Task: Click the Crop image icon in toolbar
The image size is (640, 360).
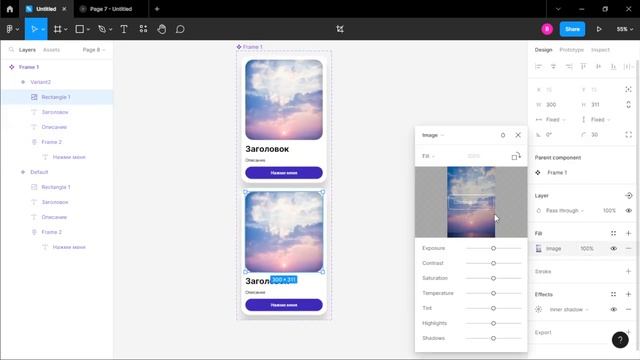Action: pos(340,29)
